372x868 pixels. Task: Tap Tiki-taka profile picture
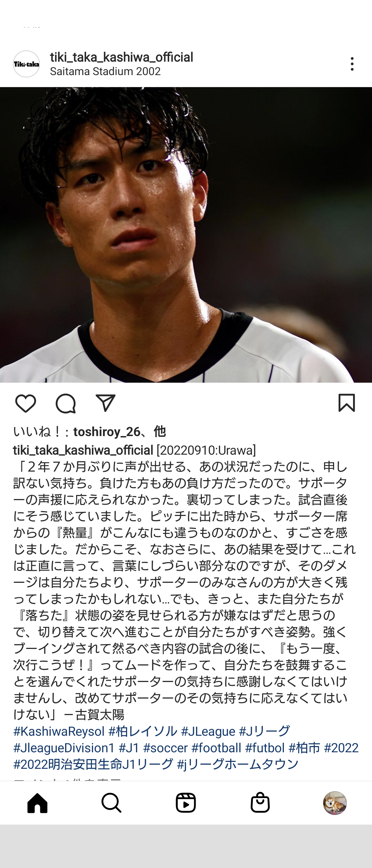pos(27,64)
